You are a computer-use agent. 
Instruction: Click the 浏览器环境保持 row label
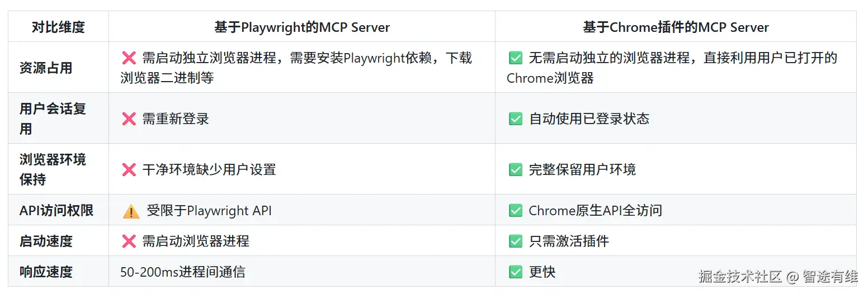pyautogui.click(x=53, y=169)
